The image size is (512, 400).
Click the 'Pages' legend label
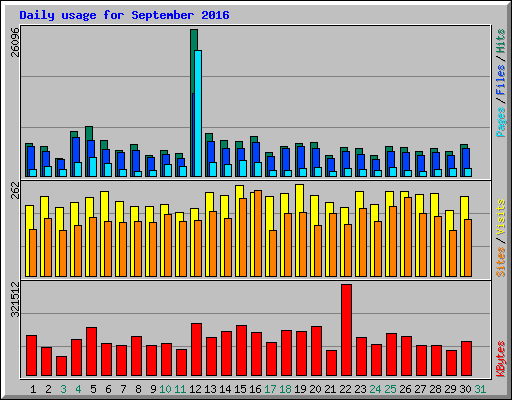(501, 122)
